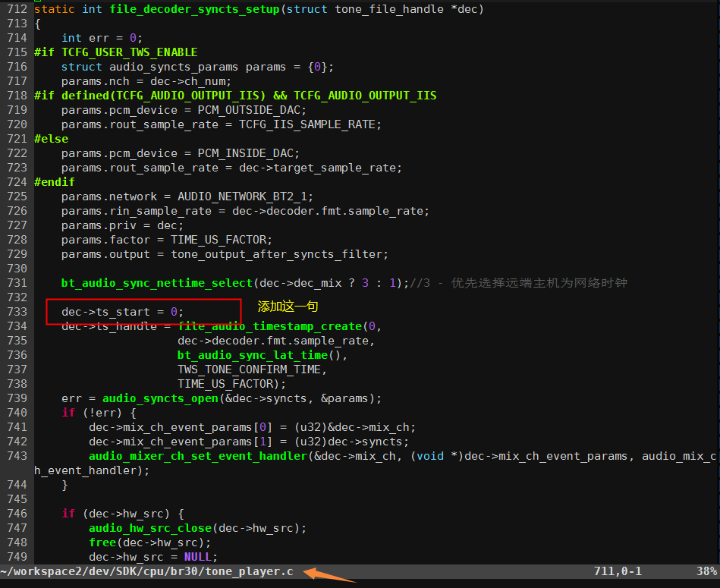Click the free(dec->hw_src) call
This screenshot has width=720, height=588.
pos(146,542)
